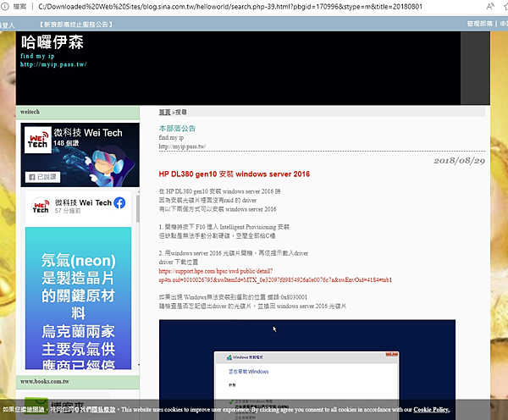This screenshot has height=420, width=508.
Task: Open 微科技 Wei Tech post author name
Action: click(83, 202)
